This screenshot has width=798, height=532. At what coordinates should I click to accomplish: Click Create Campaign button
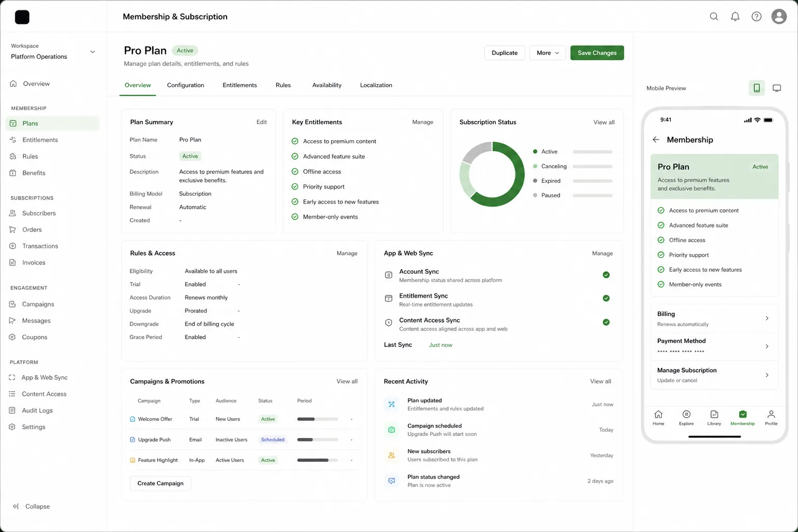[x=161, y=483]
